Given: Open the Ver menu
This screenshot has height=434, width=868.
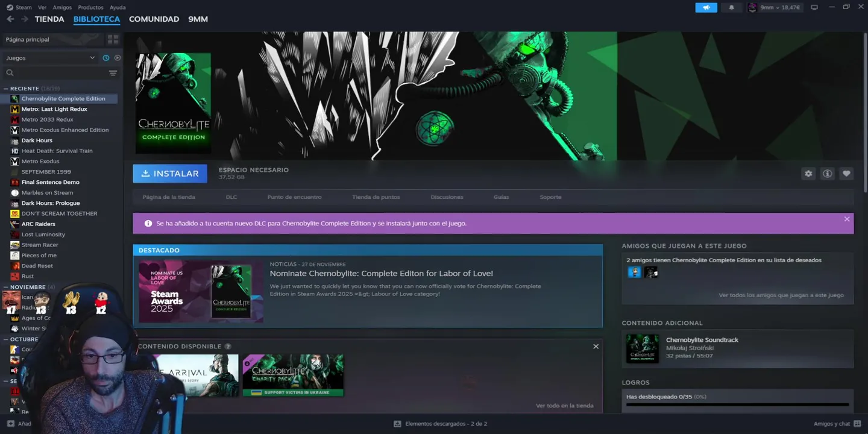Looking at the screenshot, I should tap(42, 7).
